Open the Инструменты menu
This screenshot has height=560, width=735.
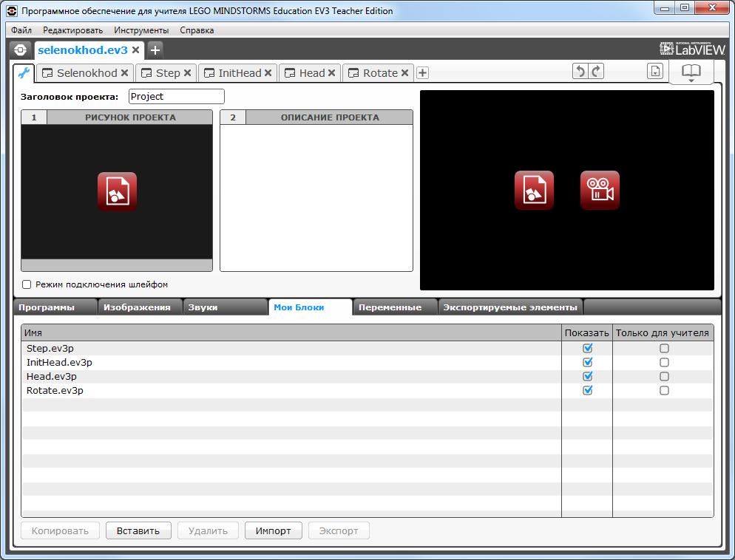coord(141,30)
